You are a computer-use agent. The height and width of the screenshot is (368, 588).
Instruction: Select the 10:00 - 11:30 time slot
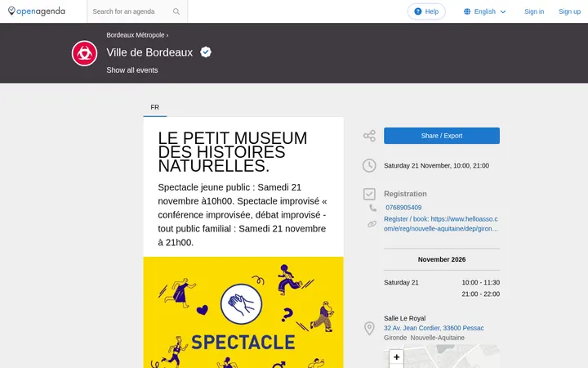(x=480, y=282)
